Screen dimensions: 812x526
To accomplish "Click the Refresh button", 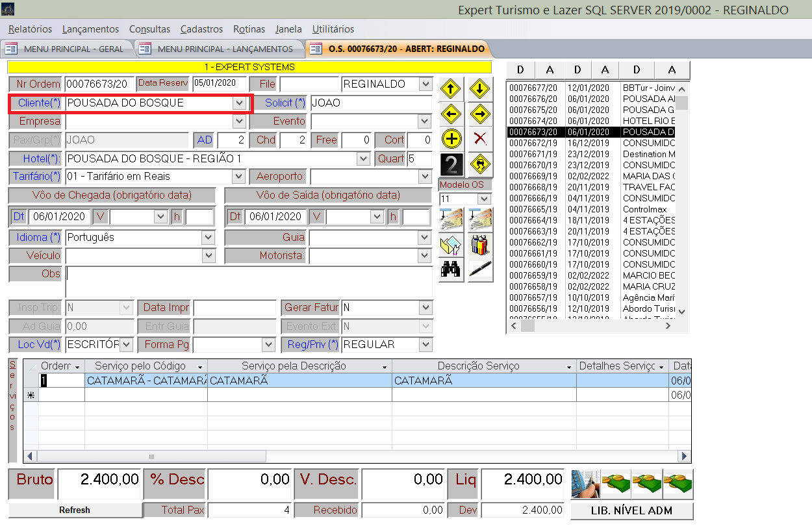I will coord(75,510).
